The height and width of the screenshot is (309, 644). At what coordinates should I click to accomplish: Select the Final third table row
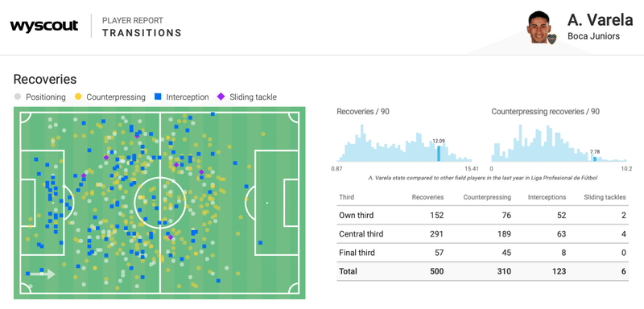click(x=482, y=253)
